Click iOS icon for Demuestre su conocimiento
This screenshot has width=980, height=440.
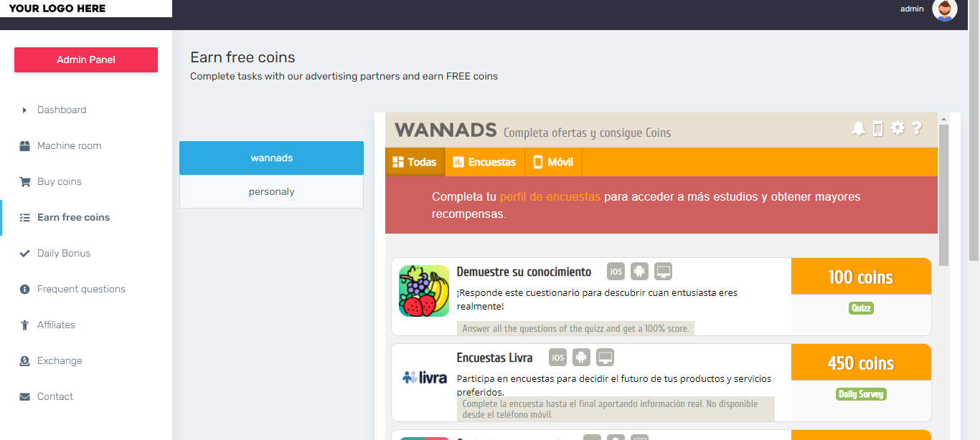616,272
